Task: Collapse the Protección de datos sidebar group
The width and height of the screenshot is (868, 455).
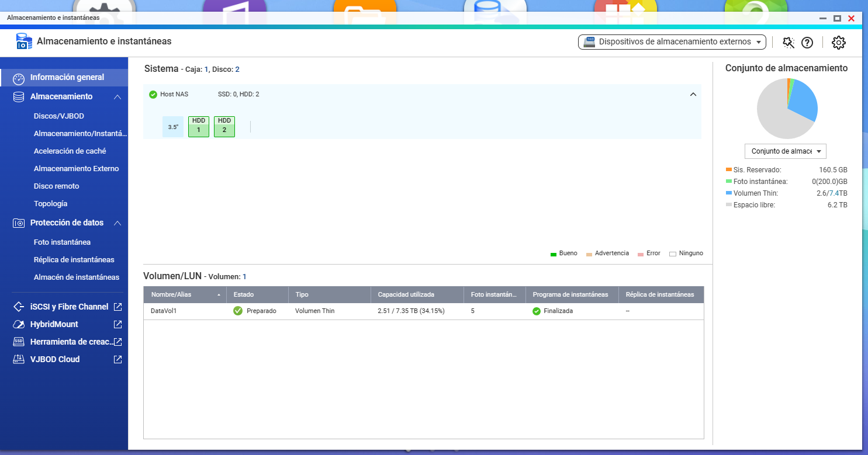Action: [x=117, y=223]
